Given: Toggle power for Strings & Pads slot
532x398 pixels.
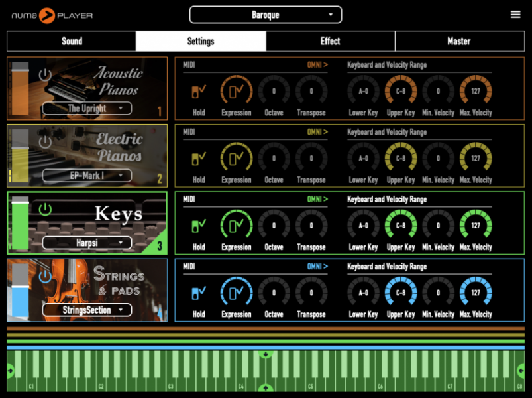Looking at the screenshot, I should (45, 276).
